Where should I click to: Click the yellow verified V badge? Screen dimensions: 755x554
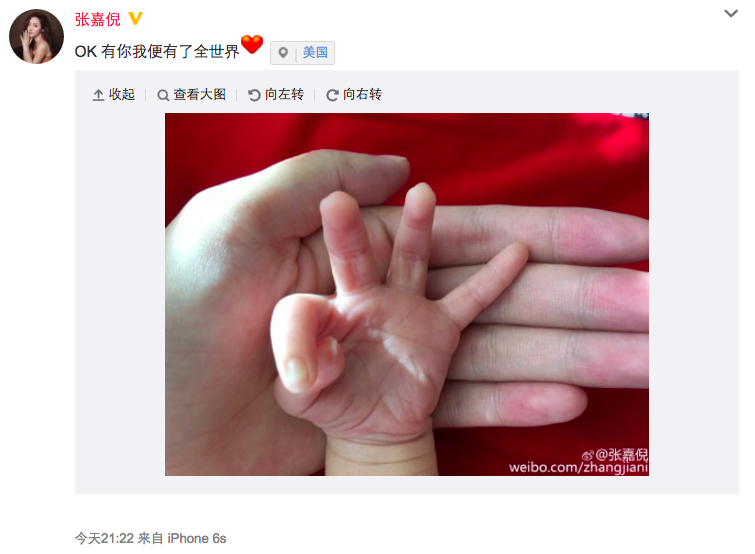[x=135, y=19]
